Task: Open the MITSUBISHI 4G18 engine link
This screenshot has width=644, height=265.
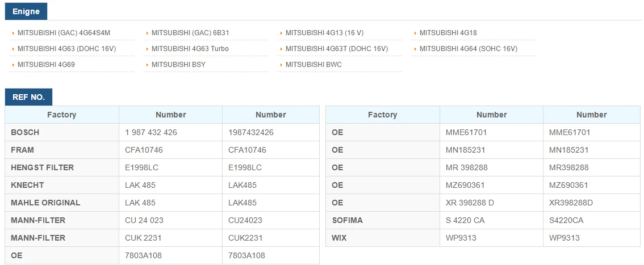Action: click(x=448, y=32)
